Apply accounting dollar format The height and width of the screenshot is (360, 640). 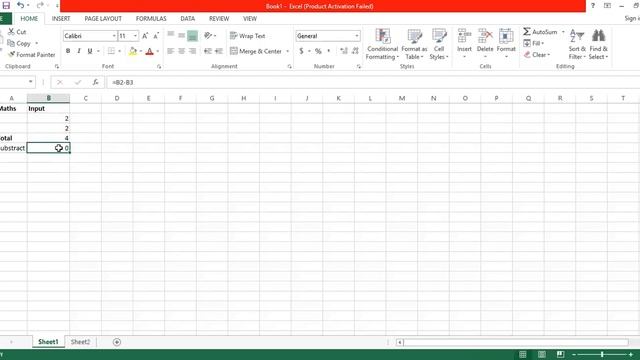pyautogui.click(x=301, y=51)
